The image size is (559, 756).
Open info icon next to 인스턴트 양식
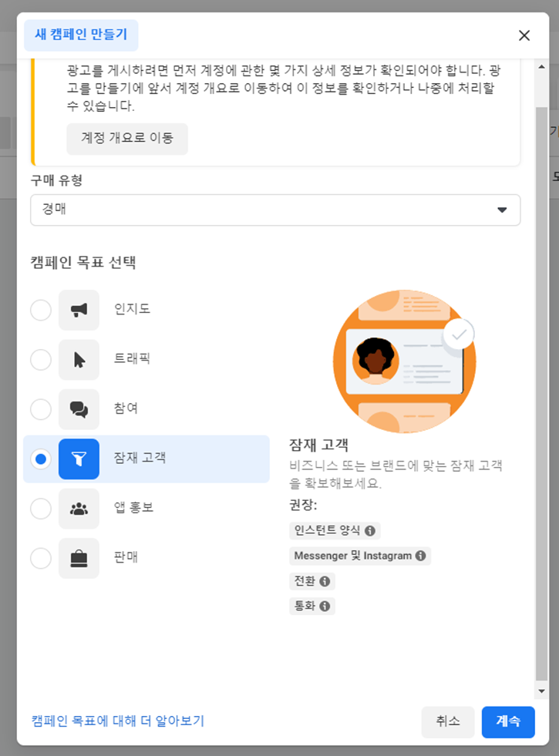pyautogui.click(x=370, y=531)
